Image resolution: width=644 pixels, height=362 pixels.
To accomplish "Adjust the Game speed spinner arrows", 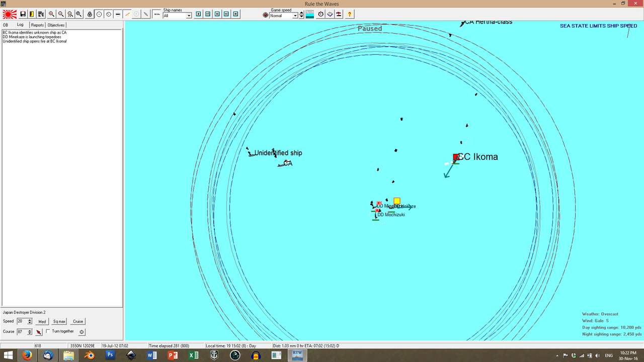I will [x=301, y=15].
